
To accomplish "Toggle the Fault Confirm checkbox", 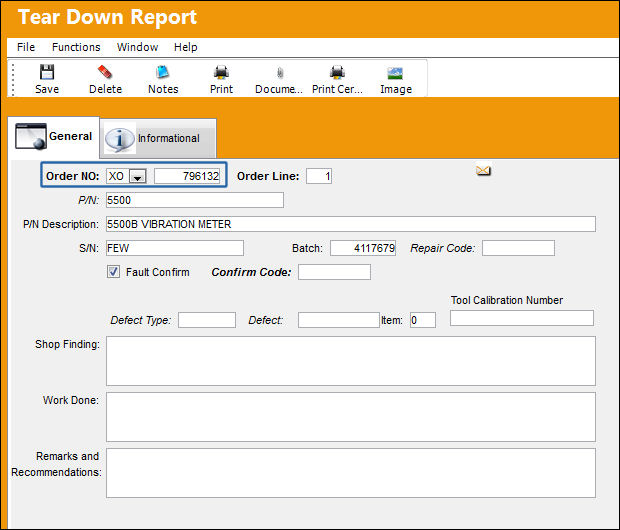I will tap(113, 272).
